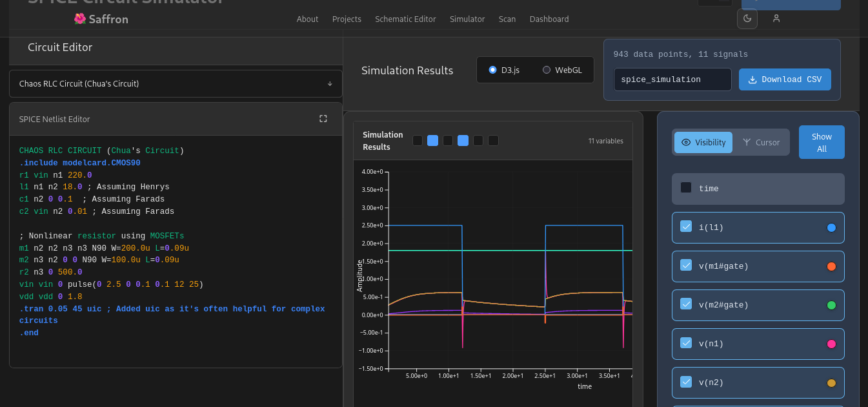Viewport: 868px width, 407px height.
Task: Toggle the third square in Simulation Results header
Action: point(448,140)
